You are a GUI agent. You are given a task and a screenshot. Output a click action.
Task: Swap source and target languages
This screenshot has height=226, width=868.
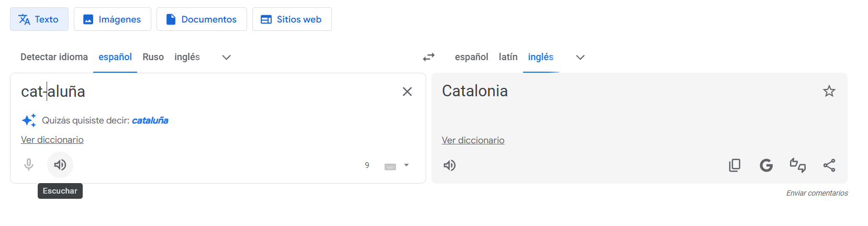[429, 57]
